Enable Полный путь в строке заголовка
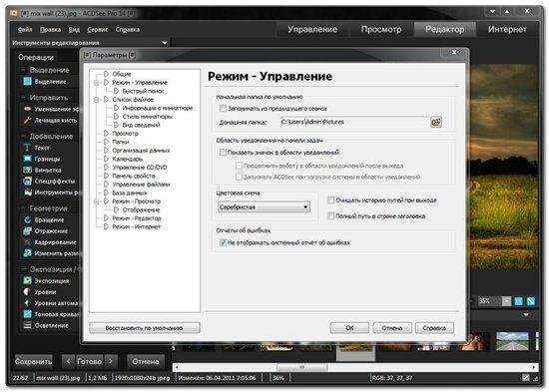This screenshot has height=392, width=549. click(x=330, y=216)
